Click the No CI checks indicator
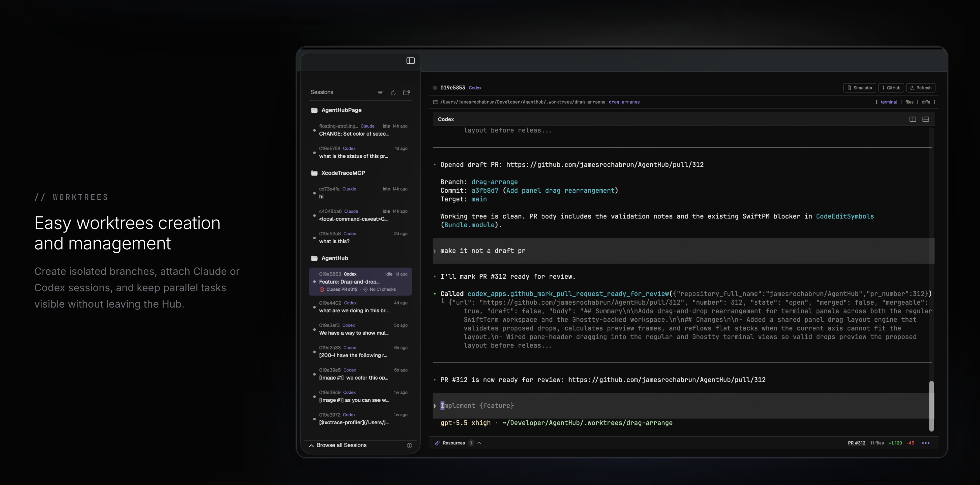Image resolution: width=980 pixels, height=485 pixels. (379, 290)
